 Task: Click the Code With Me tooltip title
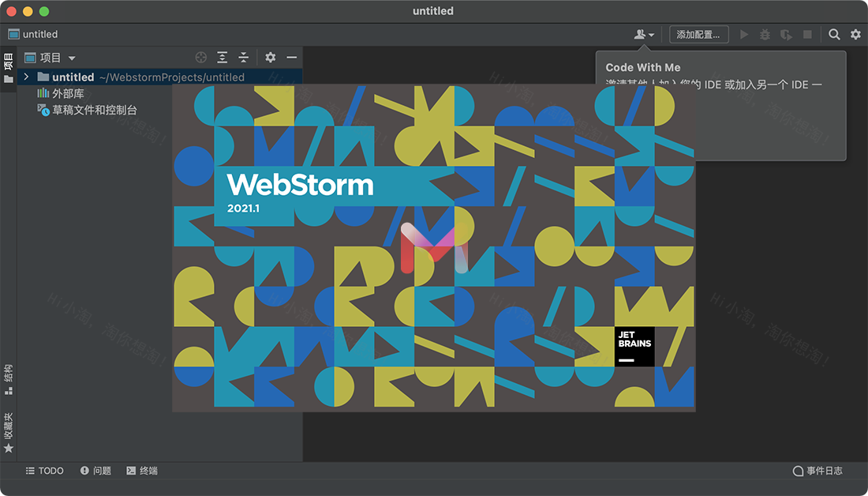pyautogui.click(x=642, y=67)
